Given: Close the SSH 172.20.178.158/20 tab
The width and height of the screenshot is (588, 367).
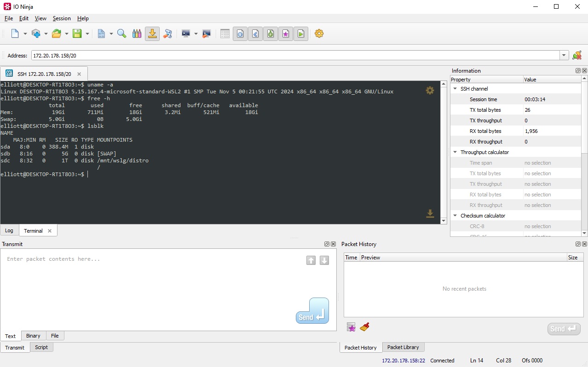Looking at the screenshot, I should pos(79,74).
